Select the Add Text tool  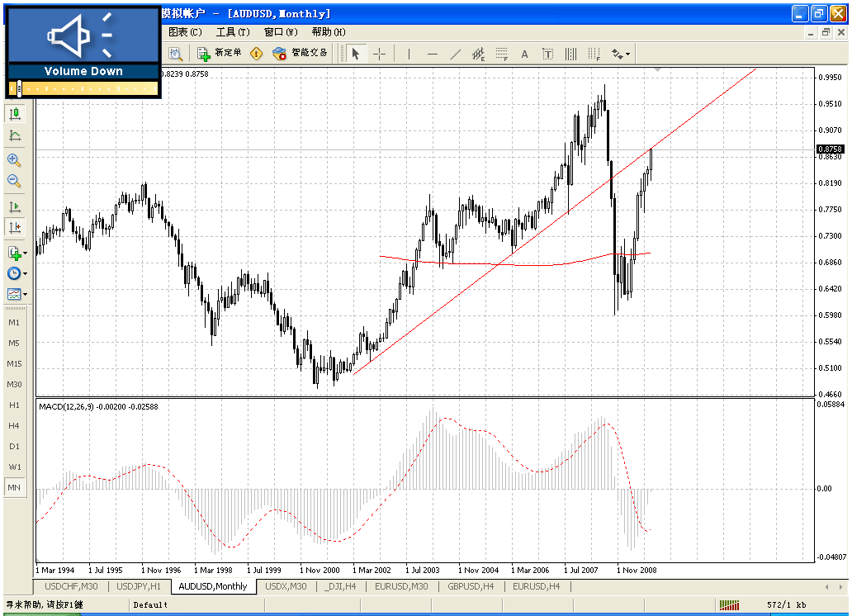pos(524,53)
